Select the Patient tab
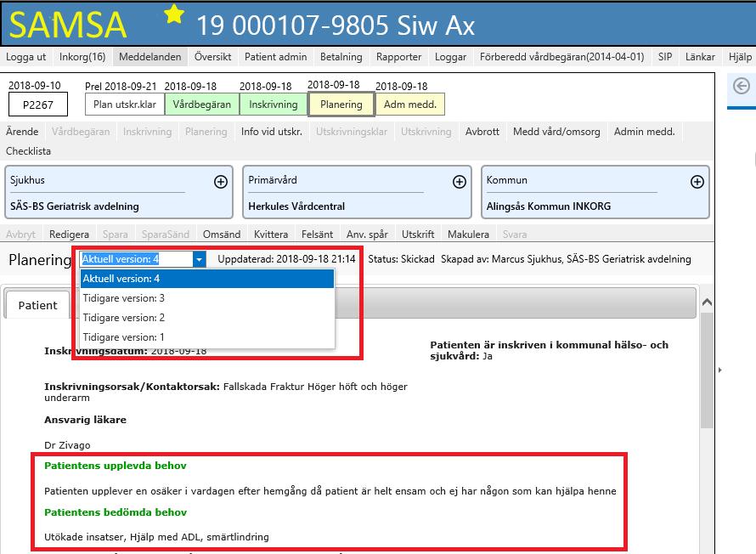 point(37,305)
